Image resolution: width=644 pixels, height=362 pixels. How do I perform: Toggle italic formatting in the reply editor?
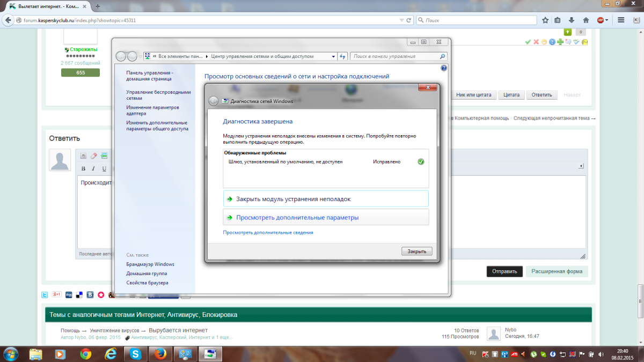pos(93,169)
